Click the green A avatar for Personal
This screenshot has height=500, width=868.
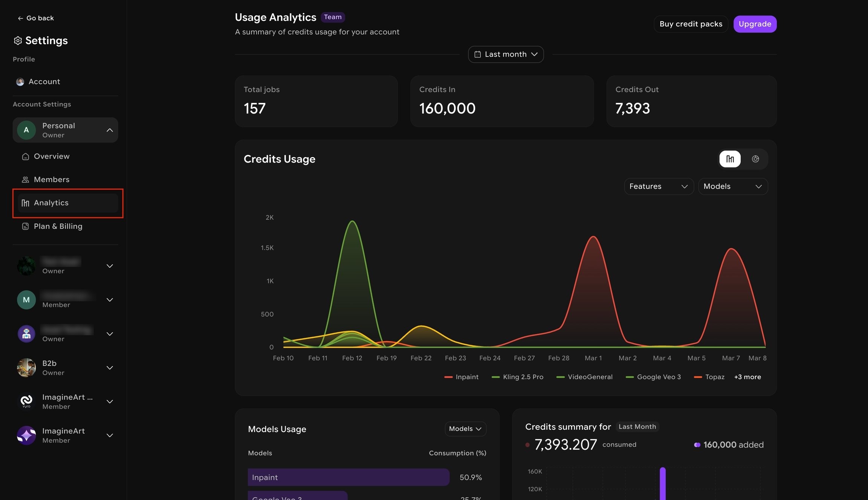point(26,130)
